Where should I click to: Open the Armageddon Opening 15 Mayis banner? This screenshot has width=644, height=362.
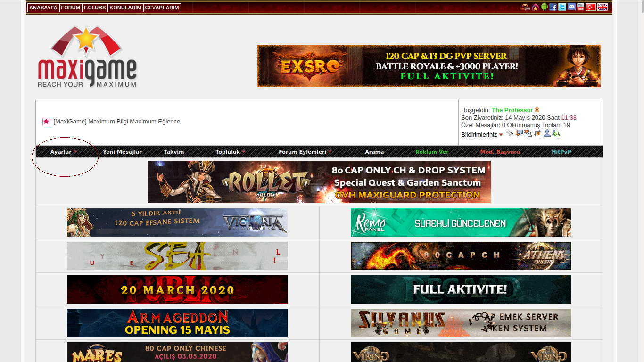177,323
